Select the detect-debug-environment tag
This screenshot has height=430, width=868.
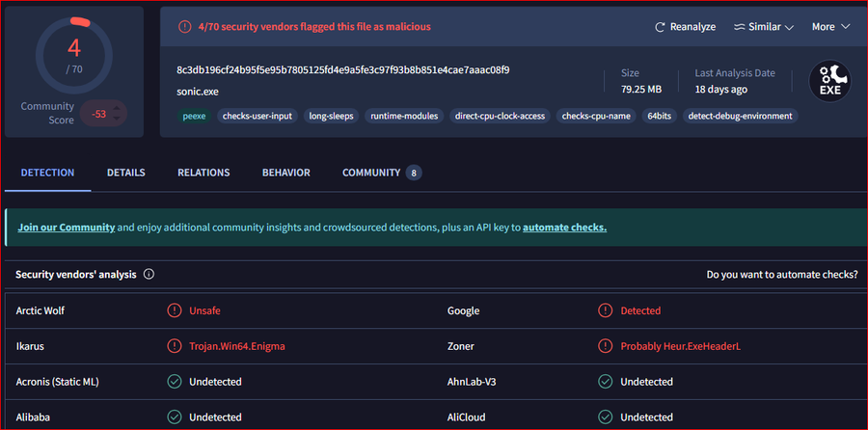pos(741,116)
